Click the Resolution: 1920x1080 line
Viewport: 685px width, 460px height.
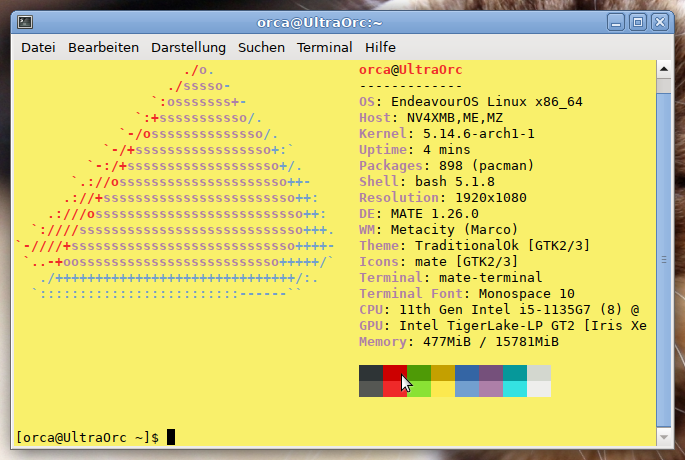click(x=443, y=197)
